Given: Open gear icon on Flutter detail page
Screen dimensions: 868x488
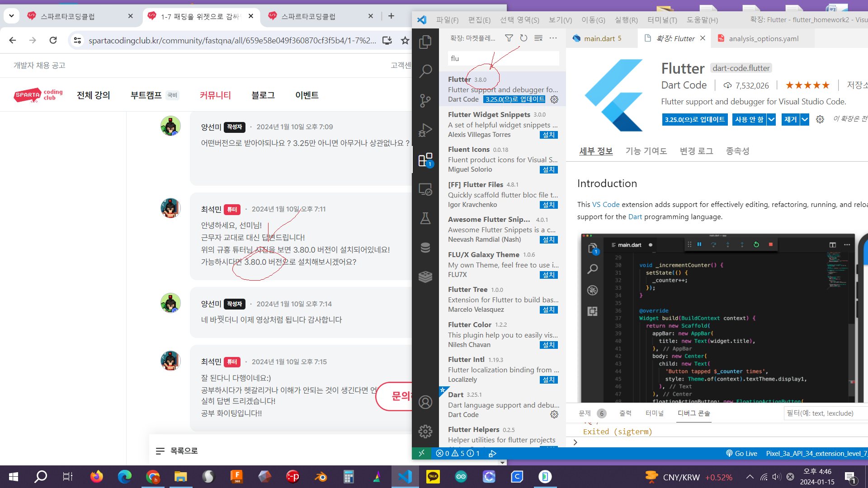Looking at the screenshot, I should coord(820,120).
